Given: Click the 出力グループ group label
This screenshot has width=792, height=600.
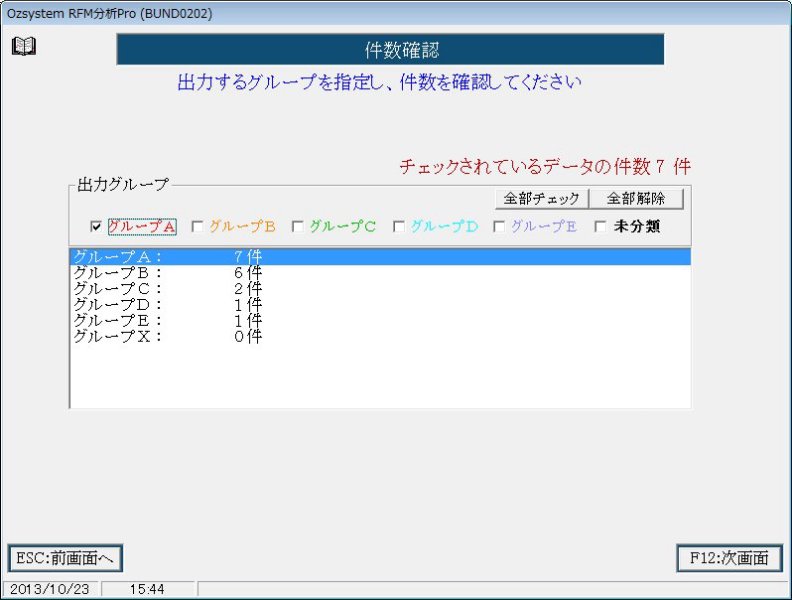Looking at the screenshot, I should [123, 184].
